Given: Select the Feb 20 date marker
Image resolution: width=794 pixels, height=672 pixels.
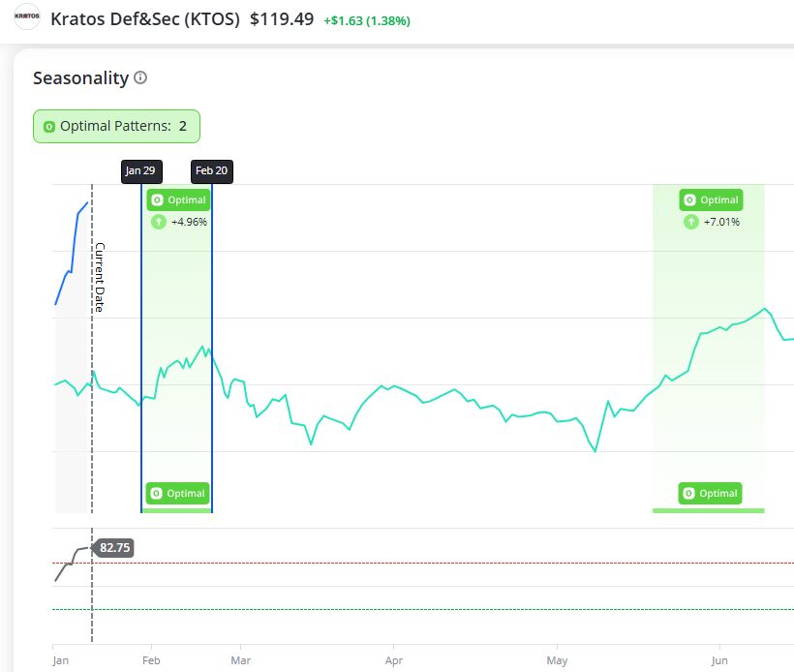Looking at the screenshot, I should point(211,171).
